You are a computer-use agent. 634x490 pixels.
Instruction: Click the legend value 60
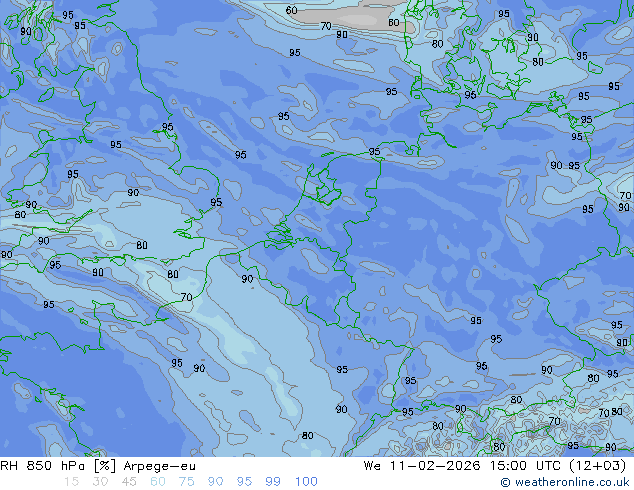[158, 482]
